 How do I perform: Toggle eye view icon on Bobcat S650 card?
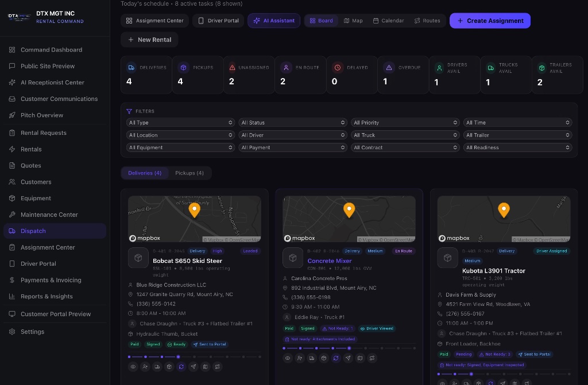(x=133, y=367)
